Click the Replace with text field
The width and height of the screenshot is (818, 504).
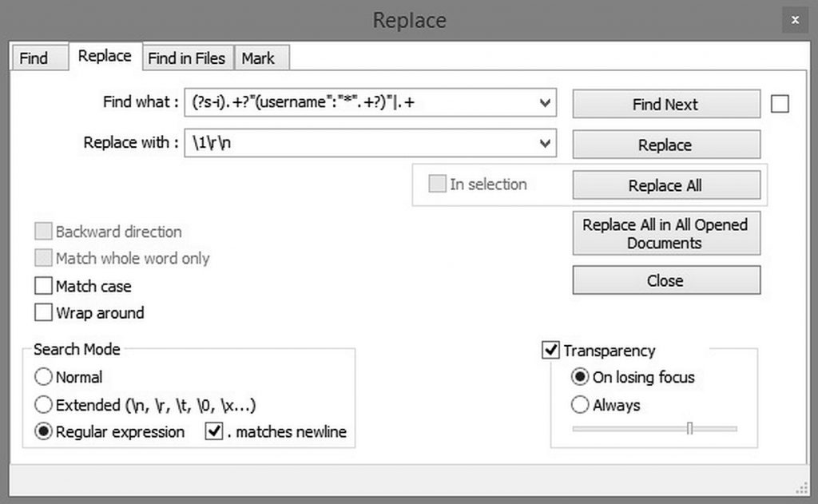pyautogui.click(x=359, y=144)
